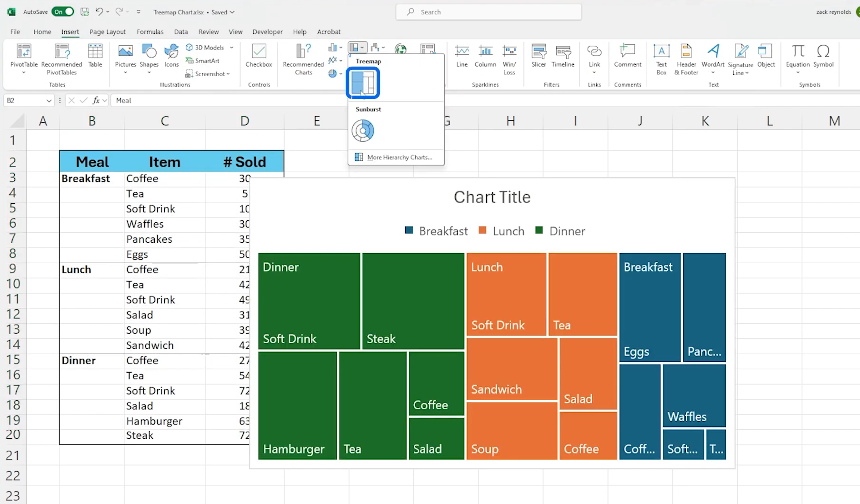The image size is (860, 504).
Task: Open Header & Footer
Action: pos(686,59)
